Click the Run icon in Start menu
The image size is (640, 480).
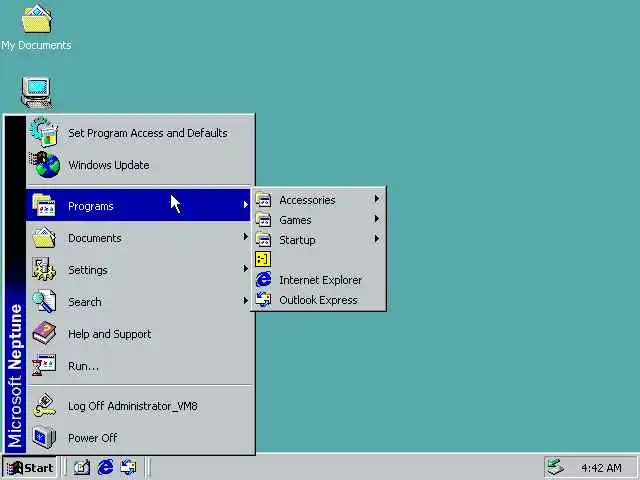[x=44, y=365]
